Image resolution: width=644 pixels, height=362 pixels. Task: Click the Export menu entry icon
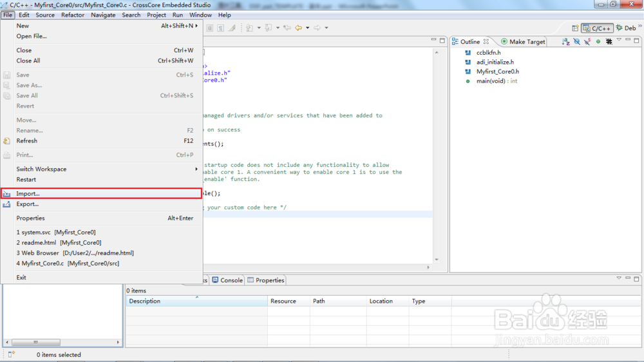click(6, 204)
